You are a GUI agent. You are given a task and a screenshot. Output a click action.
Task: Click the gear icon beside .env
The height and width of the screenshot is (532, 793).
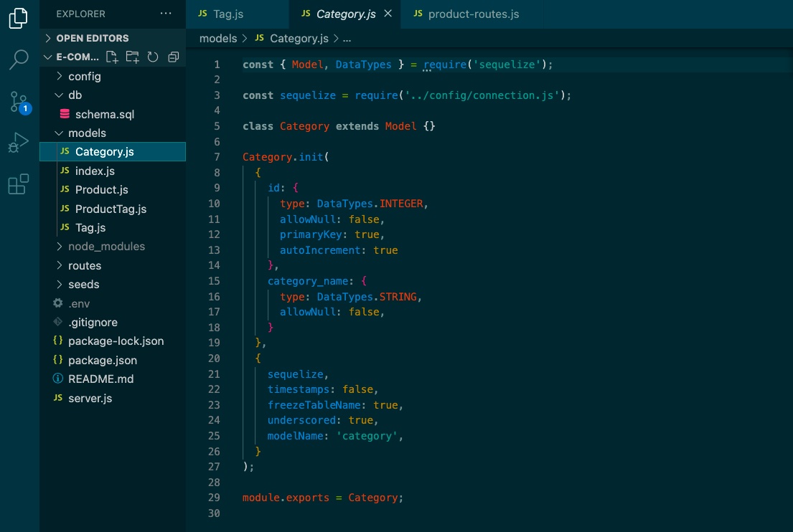pos(58,303)
